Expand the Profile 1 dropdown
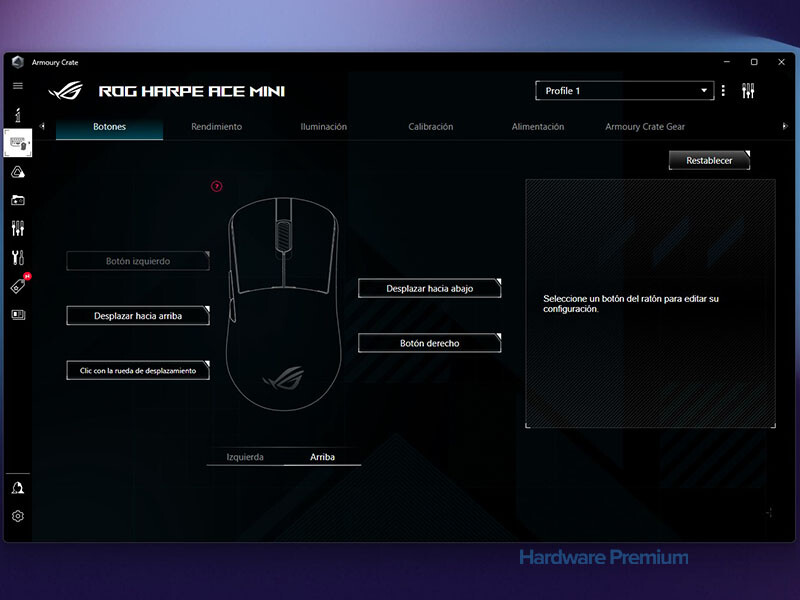This screenshot has width=800, height=600. [624, 91]
